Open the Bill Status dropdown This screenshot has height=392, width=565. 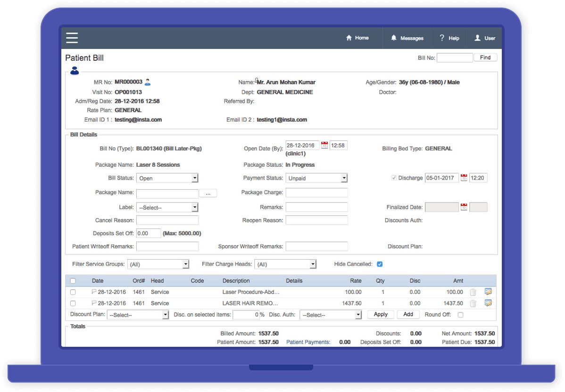(167, 178)
